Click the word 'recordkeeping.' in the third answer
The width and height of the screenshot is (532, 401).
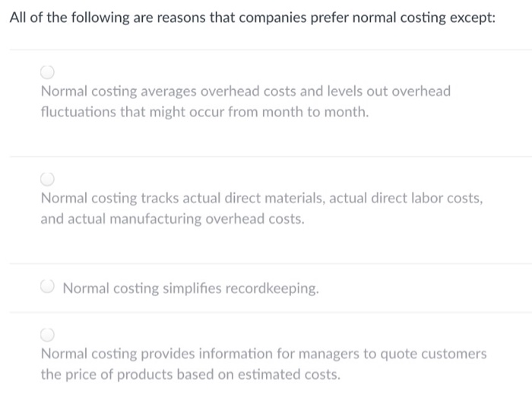pyautogui.click(x=277, y=289)
